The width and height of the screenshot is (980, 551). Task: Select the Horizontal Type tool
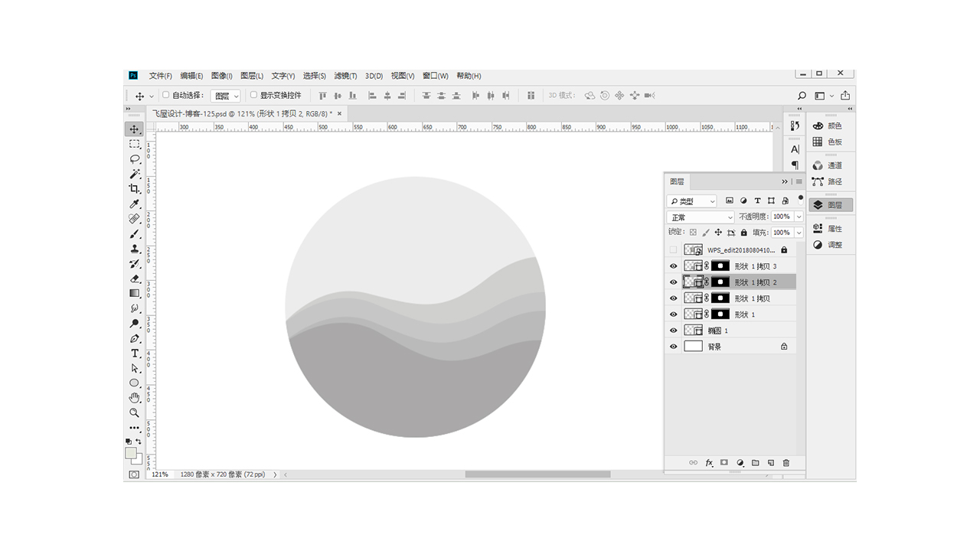[135, 354]
